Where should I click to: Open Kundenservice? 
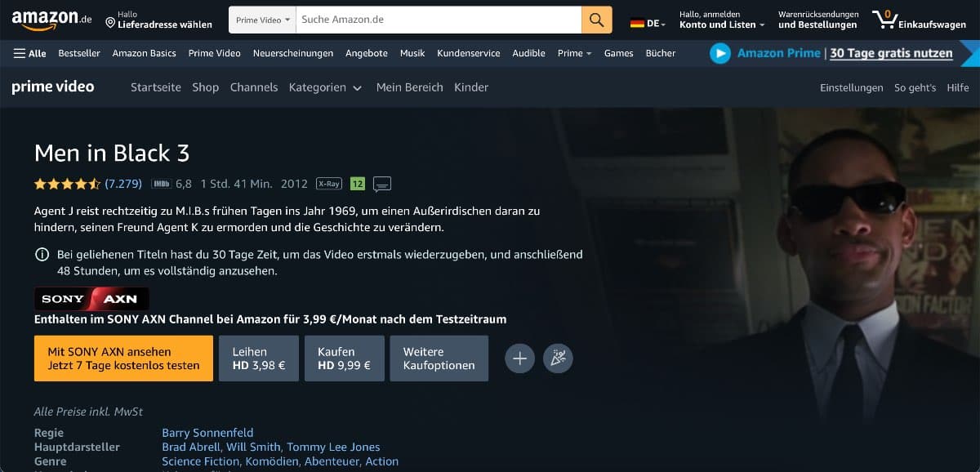pos(469,53)
